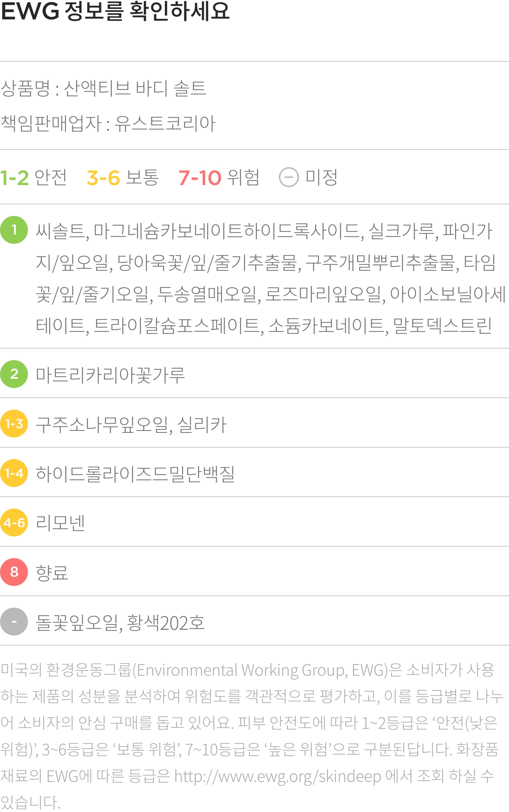This screenshot has width=509, height=812.
Task: Click the gray undetermined grade badge
Action: click(14, 622)
